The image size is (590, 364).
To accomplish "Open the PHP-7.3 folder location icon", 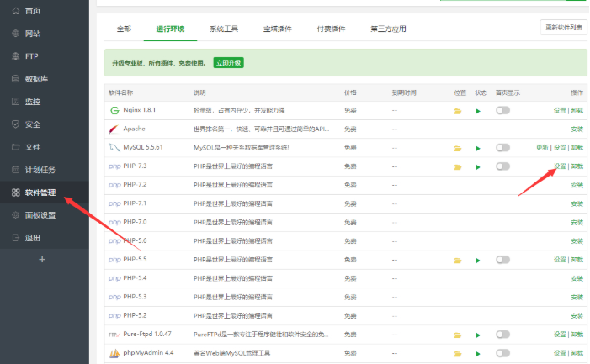I will 458,166.
